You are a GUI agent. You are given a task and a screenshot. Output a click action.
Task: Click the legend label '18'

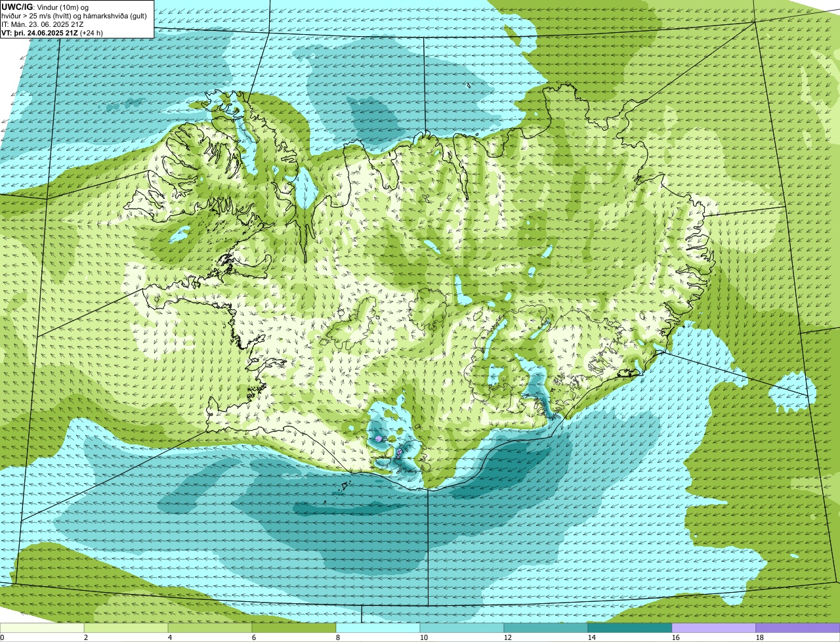[760, 637]
